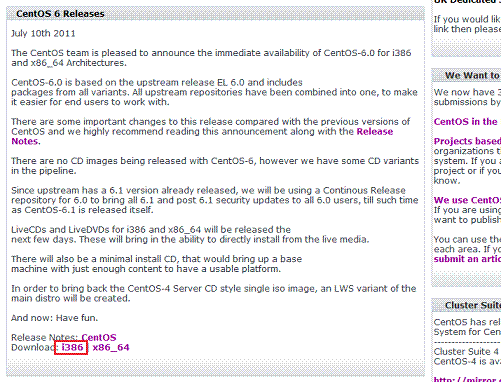Click the 'July 10th 2011' date text
This screenshot has height=382, width=501.
tap(43, 34)
